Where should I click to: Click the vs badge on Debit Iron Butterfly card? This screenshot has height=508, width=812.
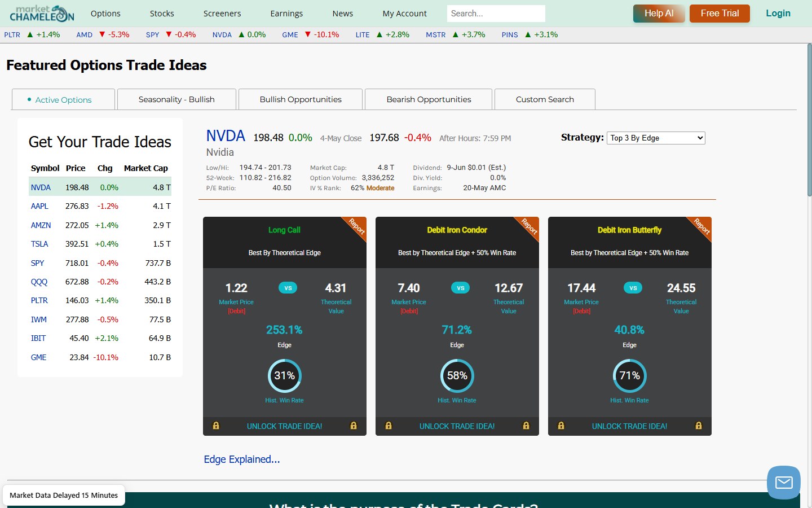point(633,288)
